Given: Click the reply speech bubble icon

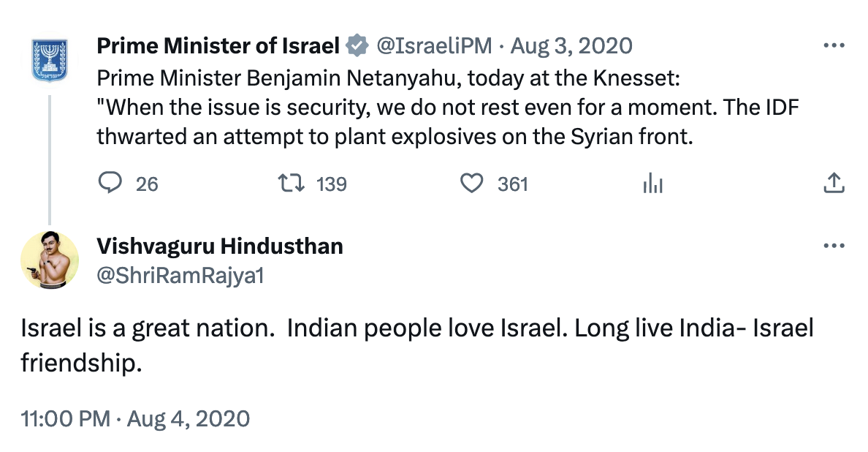Looking at the screenshot, I should tap(110, 183).
